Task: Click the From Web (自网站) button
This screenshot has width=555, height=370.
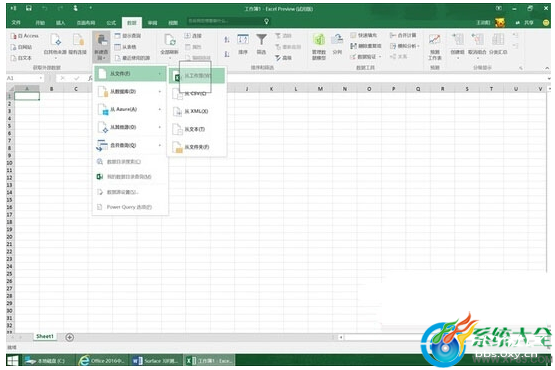Action: coord(22,47)
